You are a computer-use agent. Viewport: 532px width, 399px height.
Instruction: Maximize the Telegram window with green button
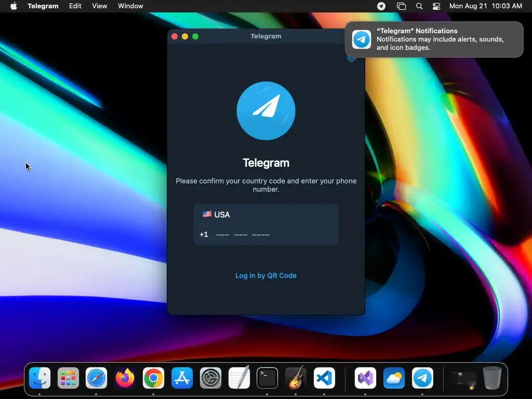pos(195,36)
